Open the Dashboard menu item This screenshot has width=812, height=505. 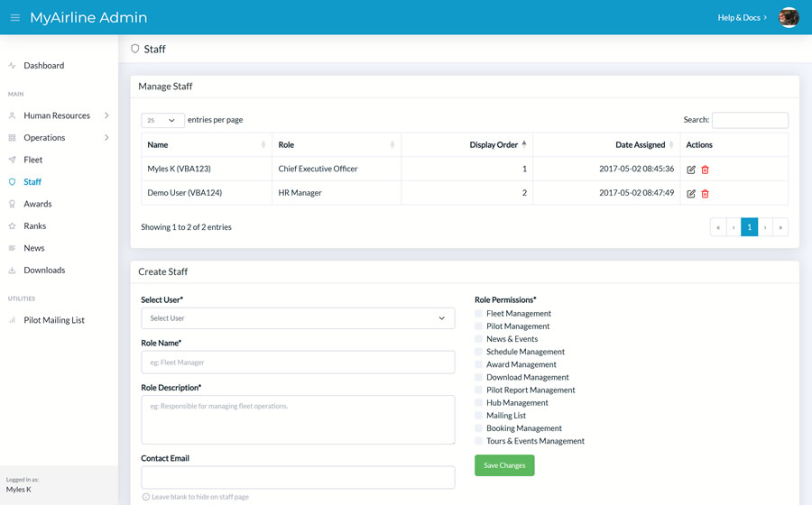tap(44, 66)
